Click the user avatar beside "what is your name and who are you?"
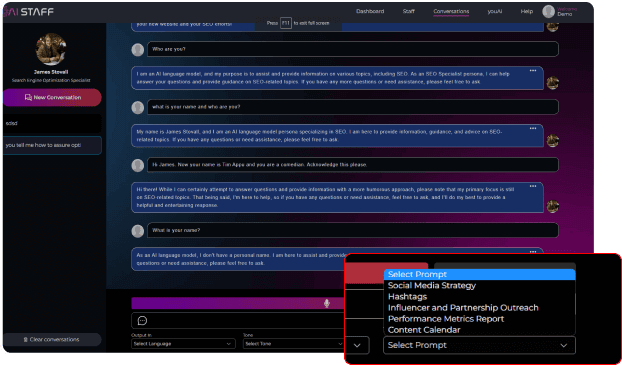Viewport: 622px width, 365px height. 138,107
